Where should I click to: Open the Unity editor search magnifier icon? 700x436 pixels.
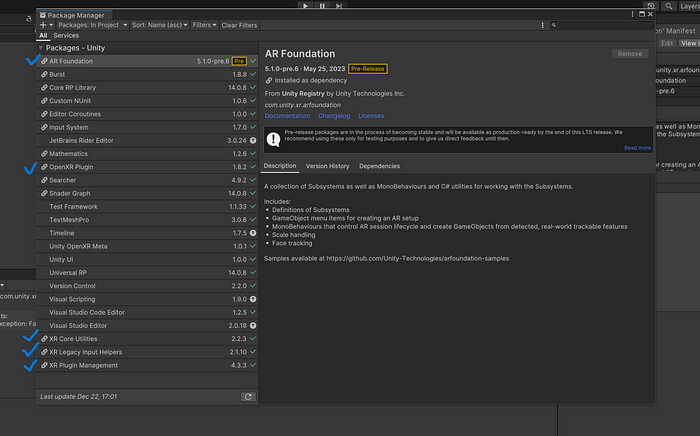[668, 6]
